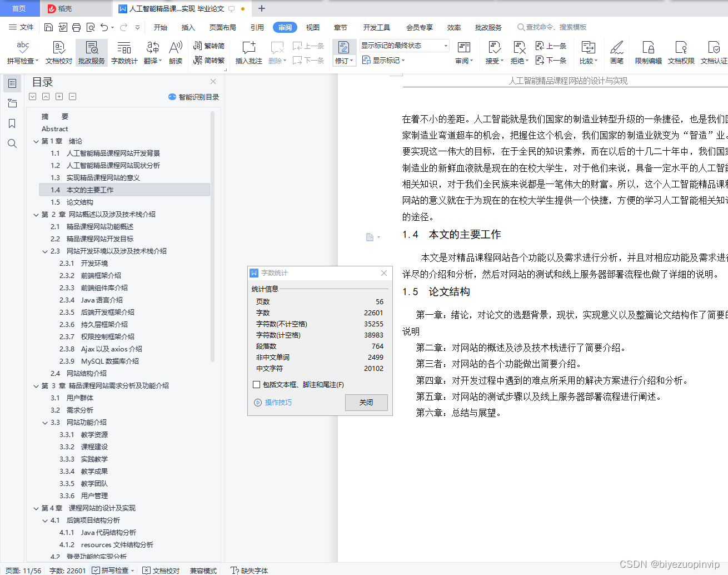Click the save icon in quick toolbar

point(48,27)
